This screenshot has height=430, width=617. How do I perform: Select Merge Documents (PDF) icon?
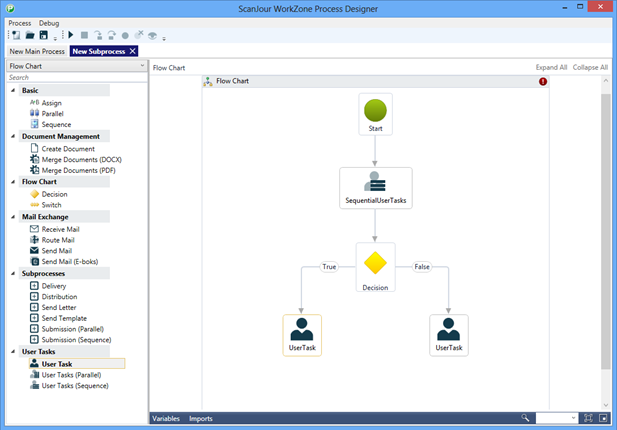(35, 170)
